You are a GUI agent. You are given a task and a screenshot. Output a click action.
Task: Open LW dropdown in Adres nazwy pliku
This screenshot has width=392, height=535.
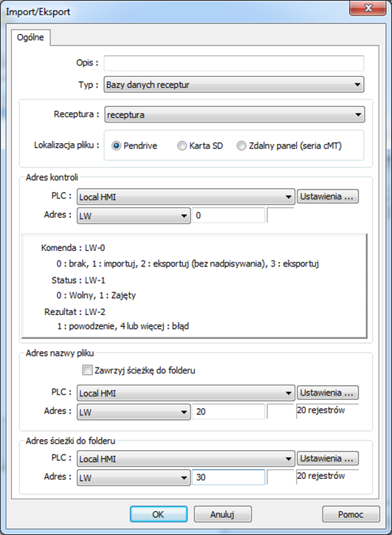134,412
